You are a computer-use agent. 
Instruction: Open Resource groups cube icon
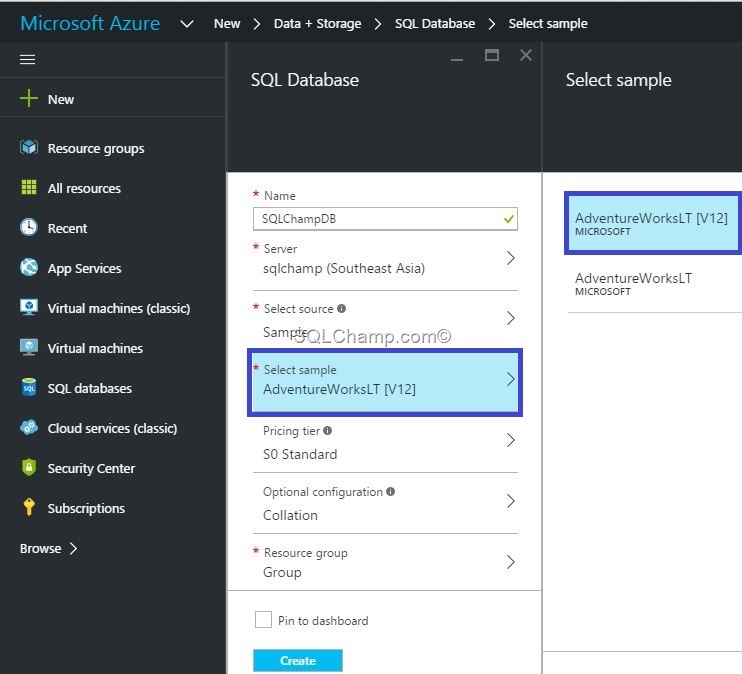(29, 147)
